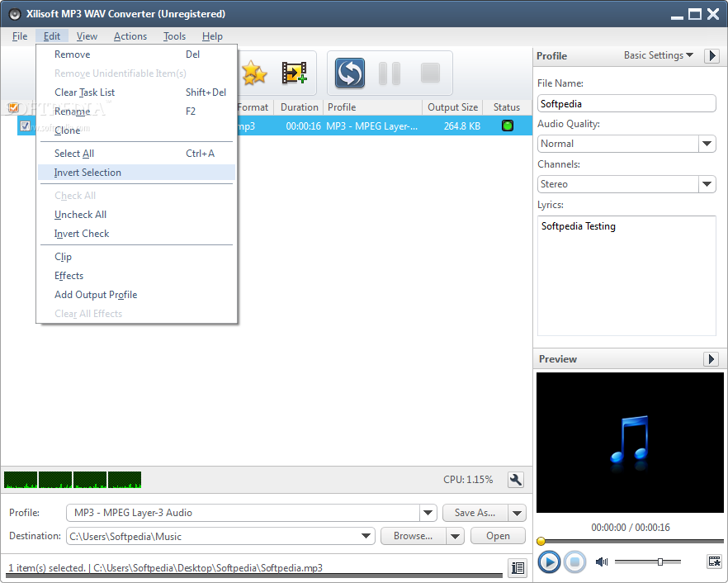Click the stars effects toolbar icon
Screen dimensions: 728x583
coord(254,73)
